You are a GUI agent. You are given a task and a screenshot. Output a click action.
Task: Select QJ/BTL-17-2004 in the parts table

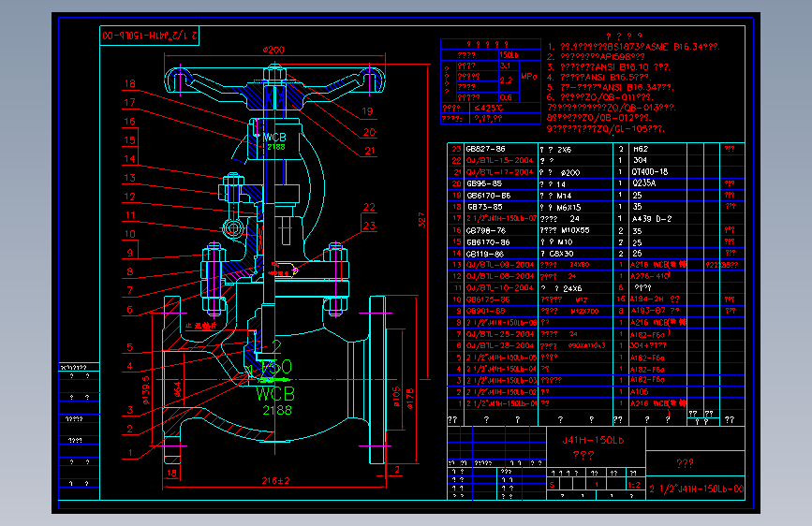(x=500, y=172)
